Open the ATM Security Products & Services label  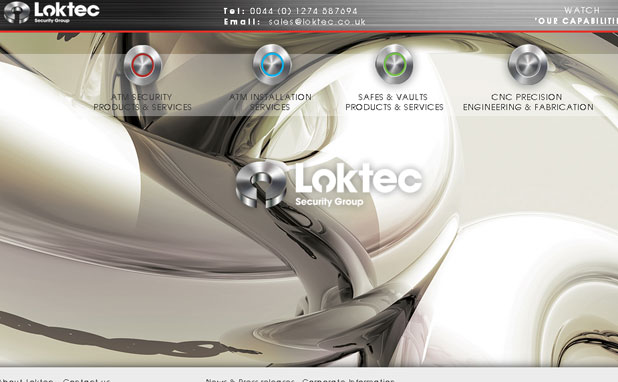[142, 102]
